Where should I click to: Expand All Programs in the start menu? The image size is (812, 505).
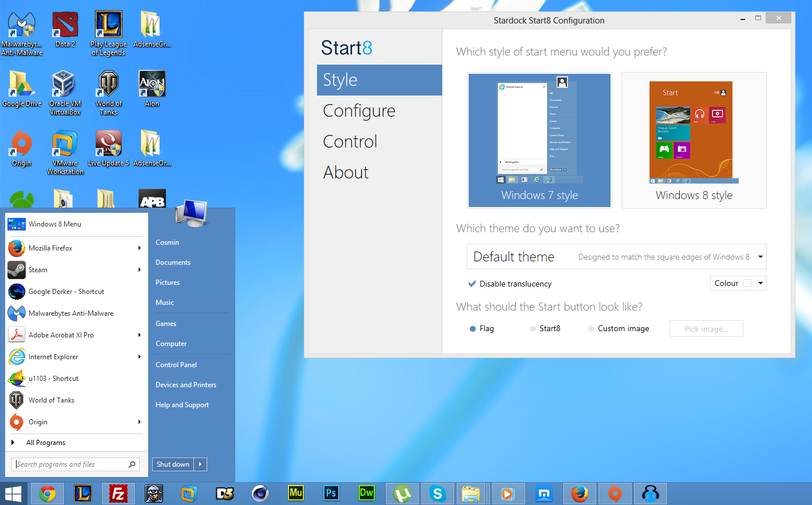tap(76, 443)
